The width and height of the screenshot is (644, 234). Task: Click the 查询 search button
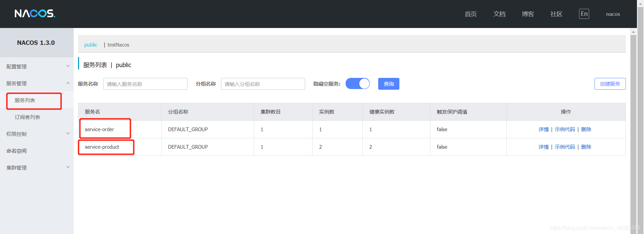389,84
